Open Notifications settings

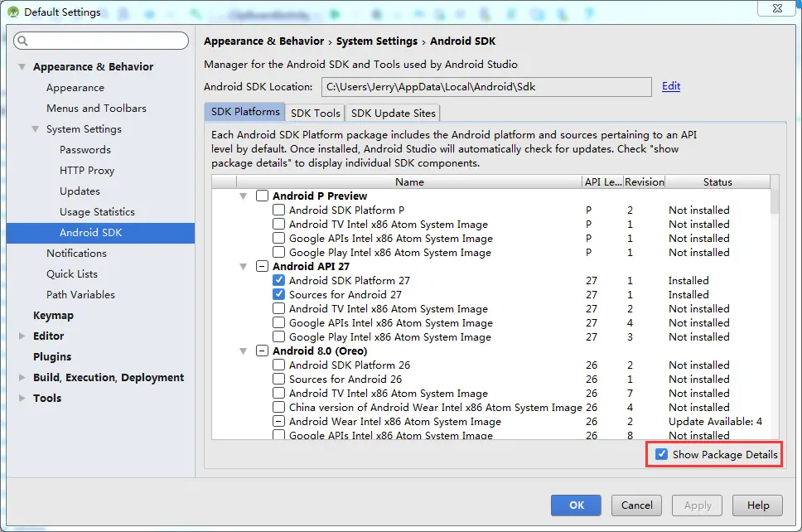pyautogui.click(x=77, y=254)
